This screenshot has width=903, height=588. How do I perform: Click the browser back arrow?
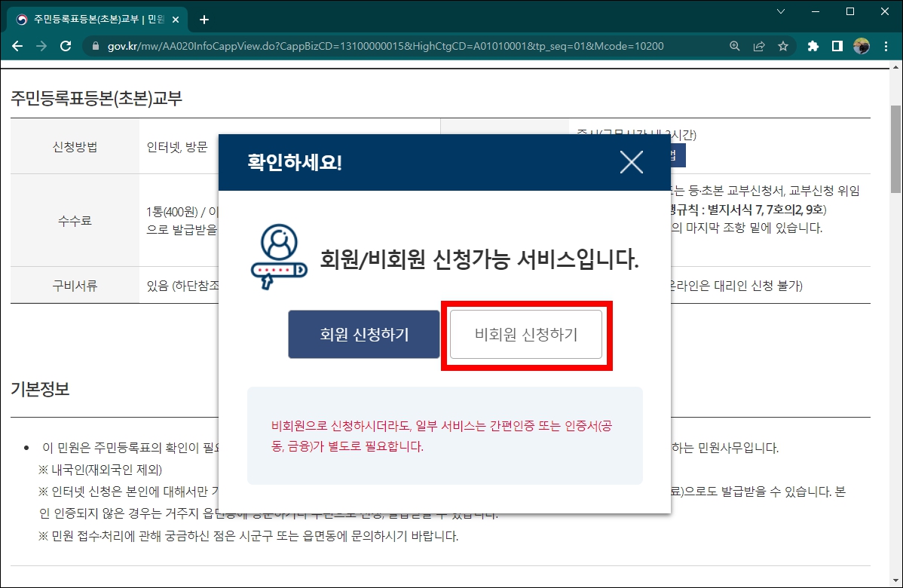click(x=18, y=45)
